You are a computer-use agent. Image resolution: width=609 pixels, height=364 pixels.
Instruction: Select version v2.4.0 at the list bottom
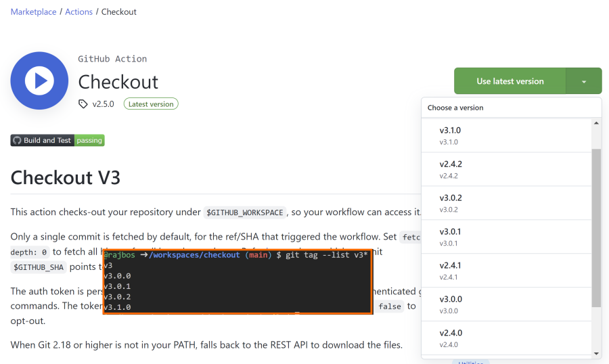click(506, 338)
